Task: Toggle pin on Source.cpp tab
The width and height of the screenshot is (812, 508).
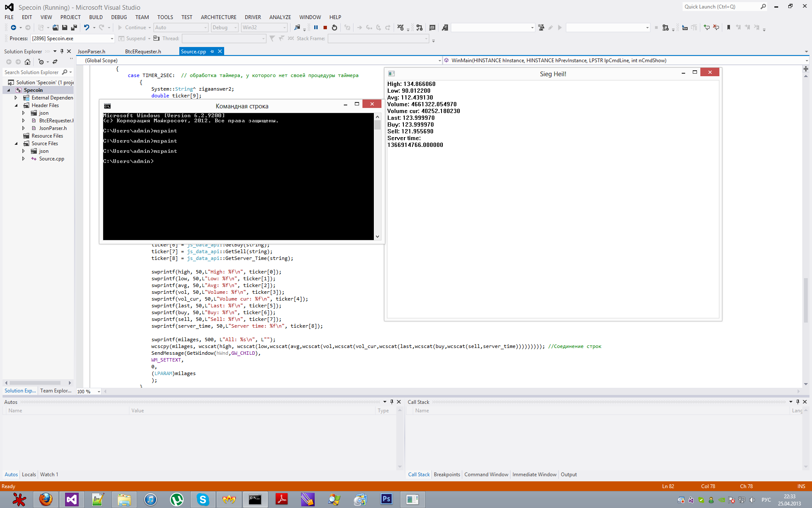Action: pos(212,52)
